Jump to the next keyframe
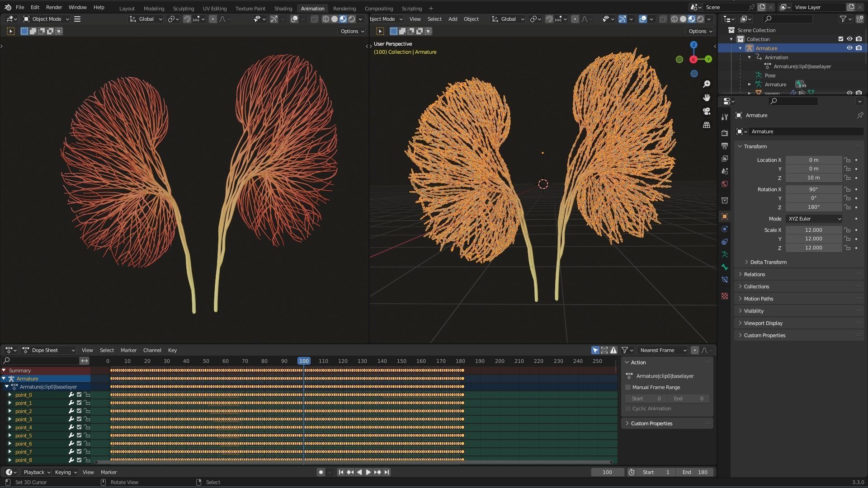868x488 pixels. pyautogui.click(x=377, y=472)
